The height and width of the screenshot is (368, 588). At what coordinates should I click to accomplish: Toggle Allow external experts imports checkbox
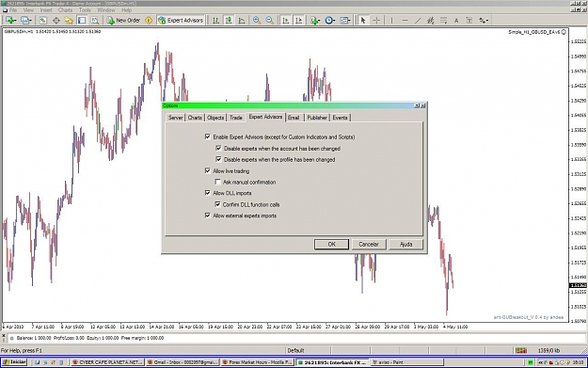click(x=207, y=216)
